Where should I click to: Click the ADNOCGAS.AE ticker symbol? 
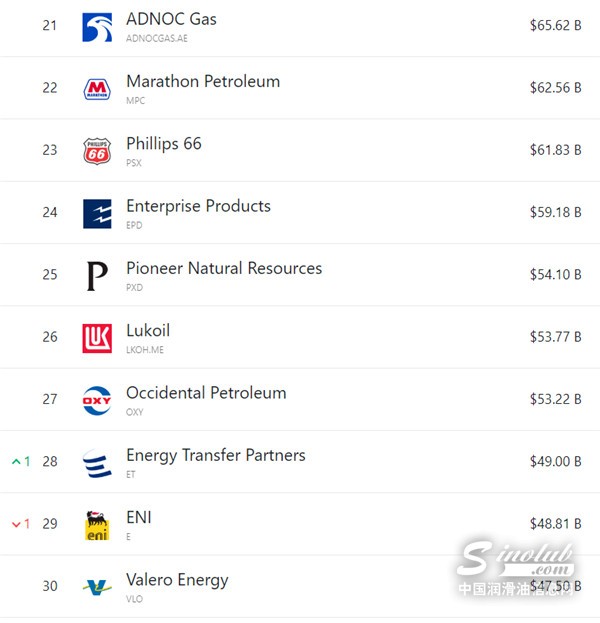point(157,39)
